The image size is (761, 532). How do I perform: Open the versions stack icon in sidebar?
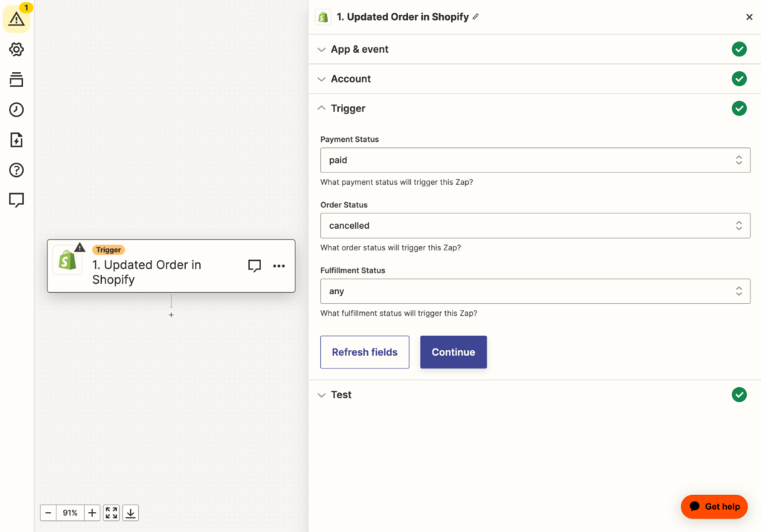point(16,80)
